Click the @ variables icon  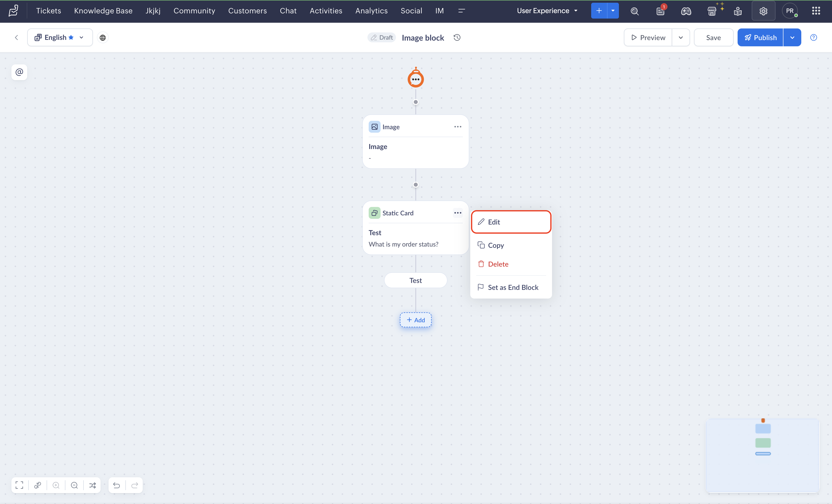19,72
